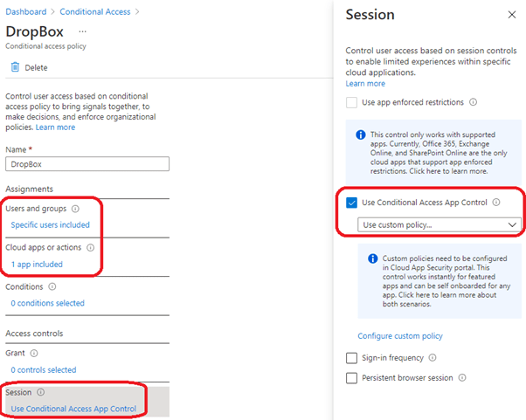This screenshot has height=420, width=526.
Task: Enable Use app enforced restrictions checkbox
Action: 352,102
